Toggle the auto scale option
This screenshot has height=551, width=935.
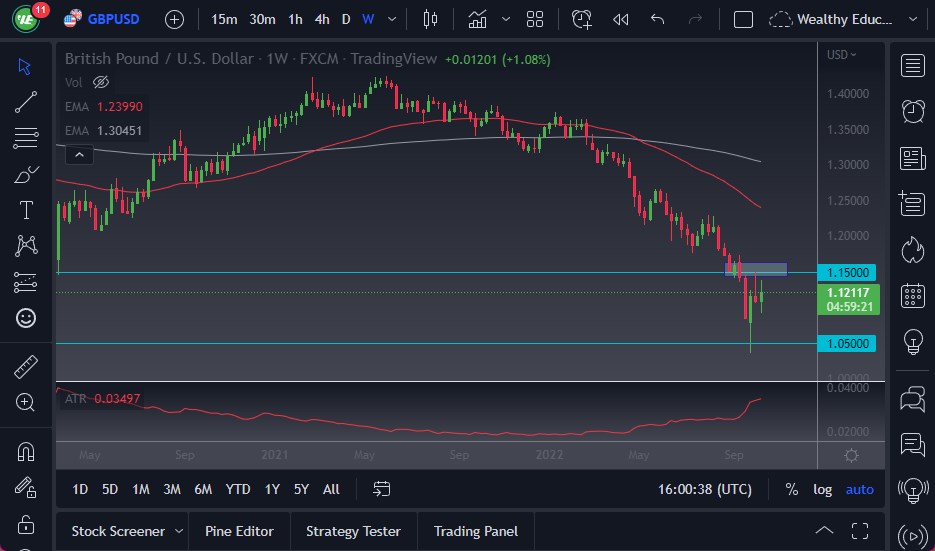click(859, 489)
